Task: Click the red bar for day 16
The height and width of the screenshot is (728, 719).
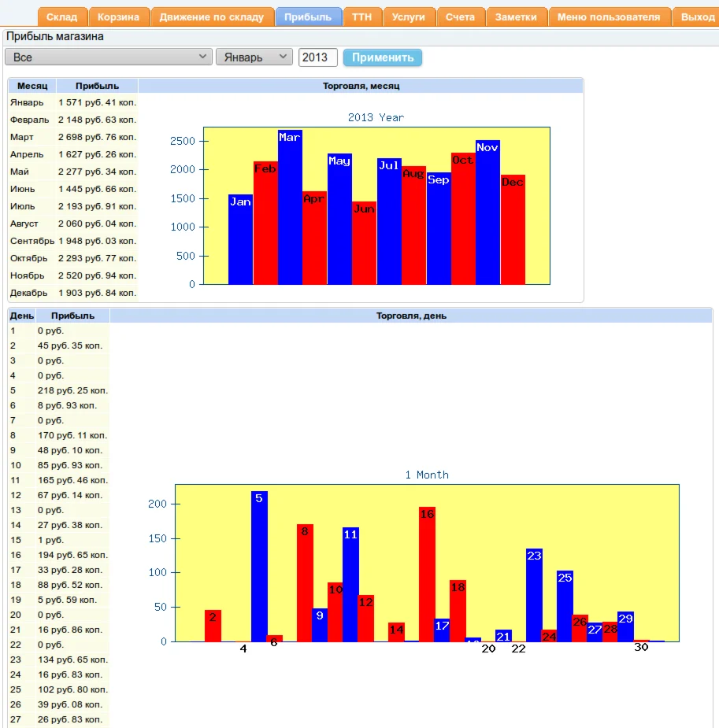Action: pyautogui.click(x=427, y=575)
